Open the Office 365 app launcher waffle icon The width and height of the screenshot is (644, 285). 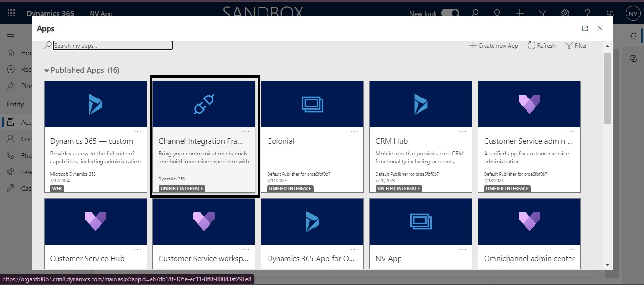[x=10, y=13]
